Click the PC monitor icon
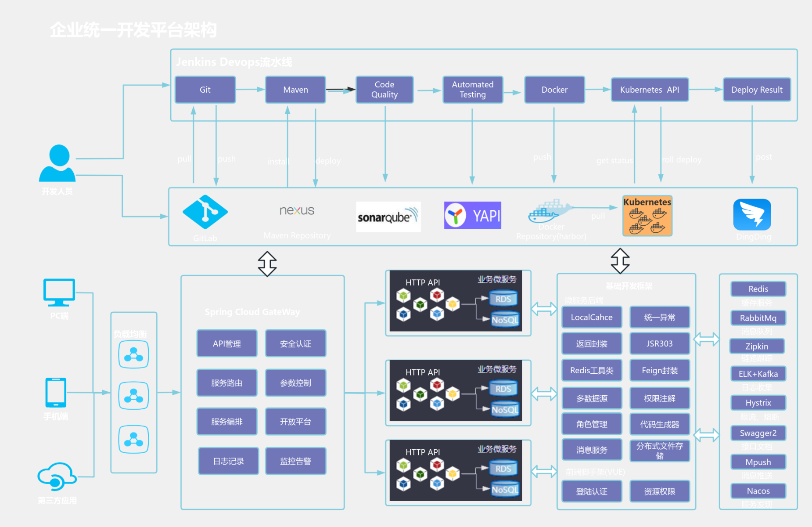Image resolution: width=812 pixels, height=527 pixels. 59,292
